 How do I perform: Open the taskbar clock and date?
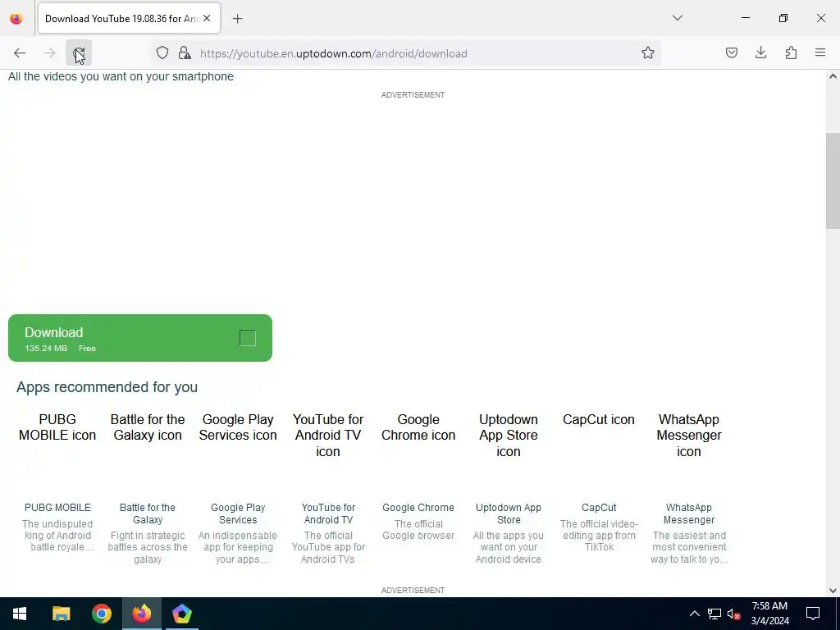coord(769,614)
